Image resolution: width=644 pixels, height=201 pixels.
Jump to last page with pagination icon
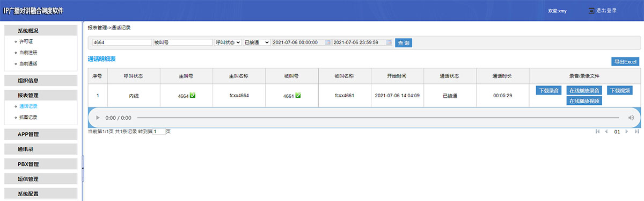[x=636, y=131]
